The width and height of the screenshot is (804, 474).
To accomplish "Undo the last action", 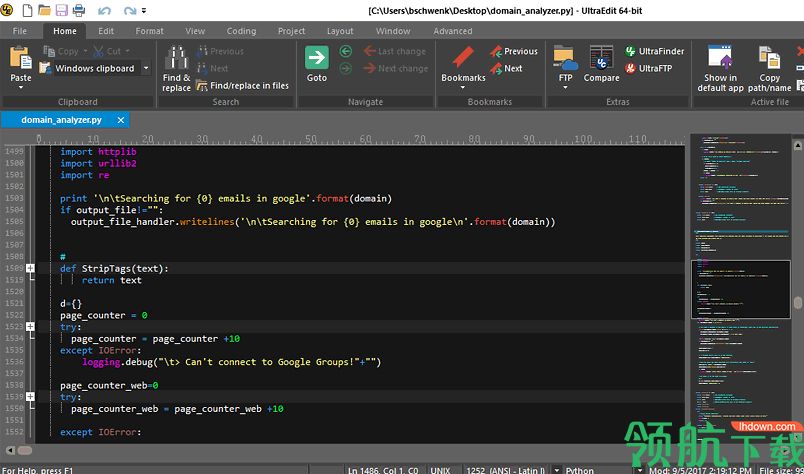I will (104, 10).
